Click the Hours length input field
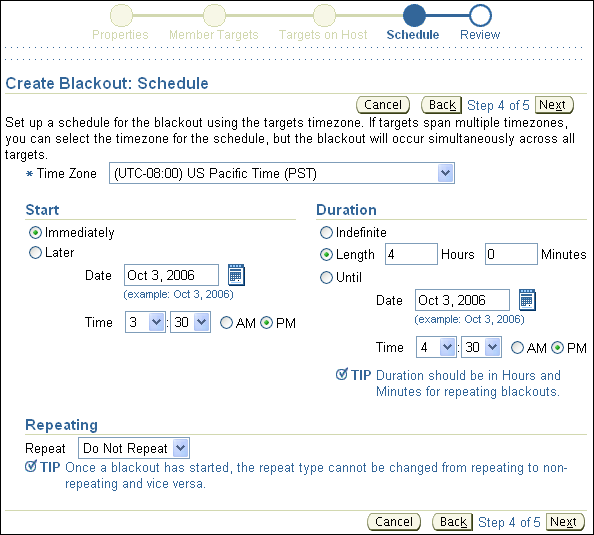Image resolution: width=594 pixels, height=535 pixels. [411, 254]
